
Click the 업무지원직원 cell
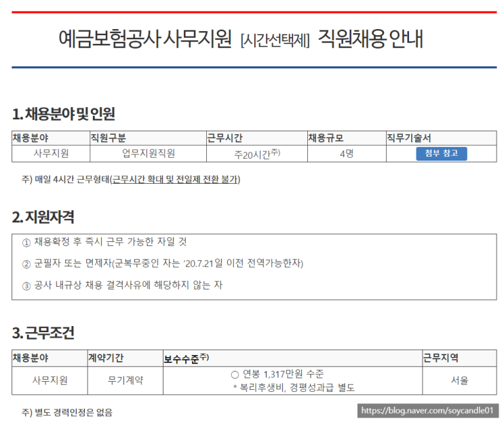pos(148,153)
